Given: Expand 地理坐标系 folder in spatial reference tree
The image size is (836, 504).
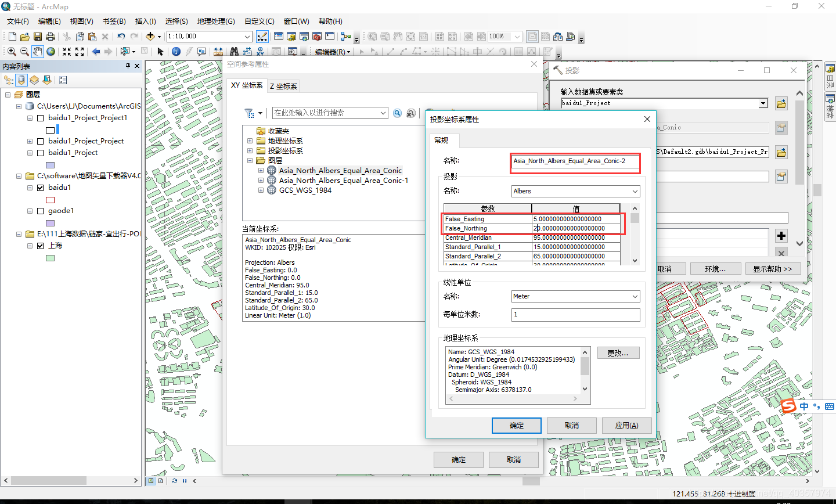Looking at the screenshot, I should 250,141.
